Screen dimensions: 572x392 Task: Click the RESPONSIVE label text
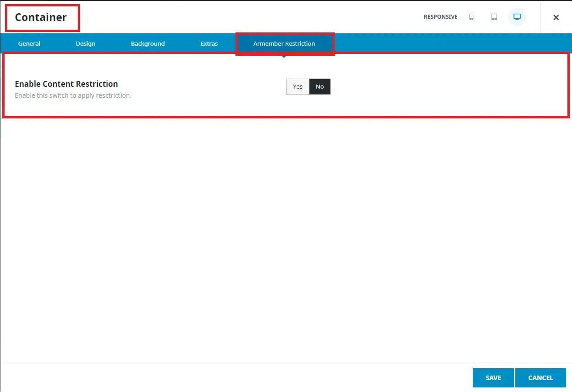[x=440, y=17]
